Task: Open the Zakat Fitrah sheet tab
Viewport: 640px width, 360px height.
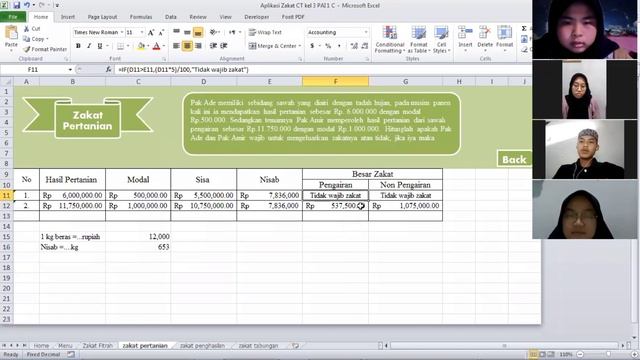Action: [98, 345]
